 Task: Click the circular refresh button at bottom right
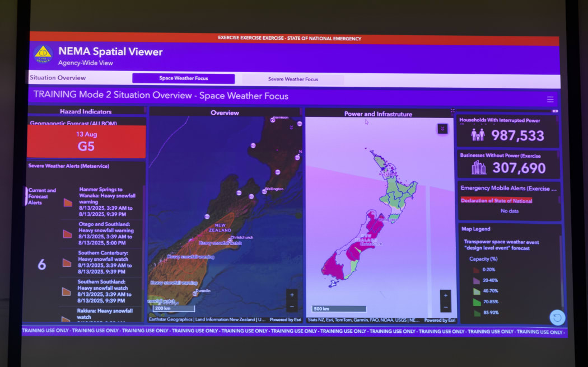tap(557, 317)
